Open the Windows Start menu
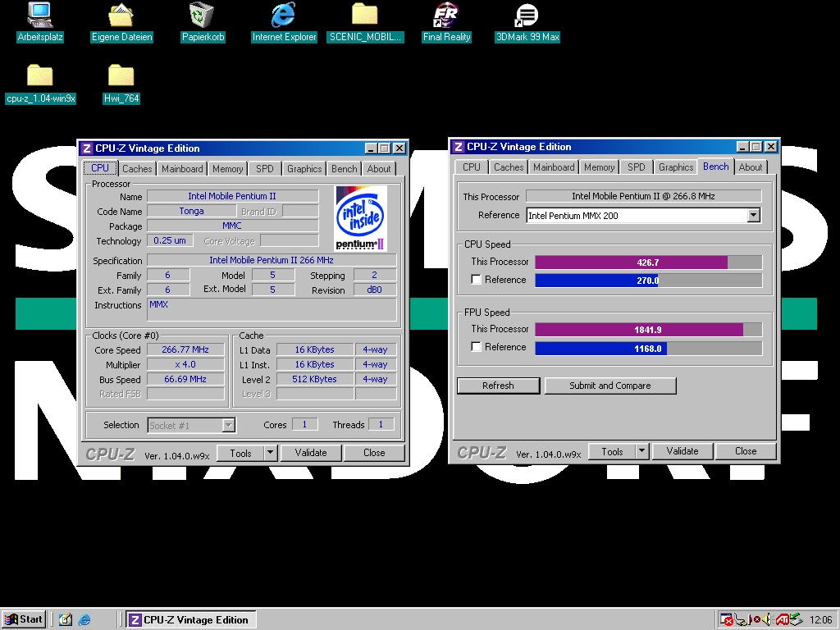Viewport: 840px width, 630px height. pyautogui.click(x=24, y=619)
